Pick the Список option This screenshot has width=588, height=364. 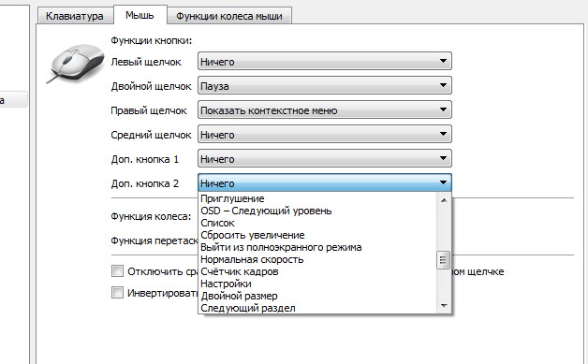click(x=317, y=223)
